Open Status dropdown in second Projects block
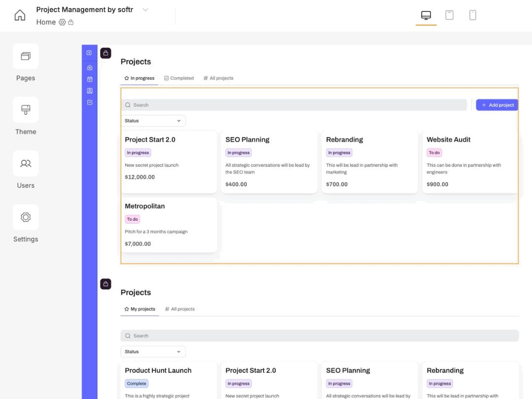This screenshot has width=532, height=399. point(153,352)
